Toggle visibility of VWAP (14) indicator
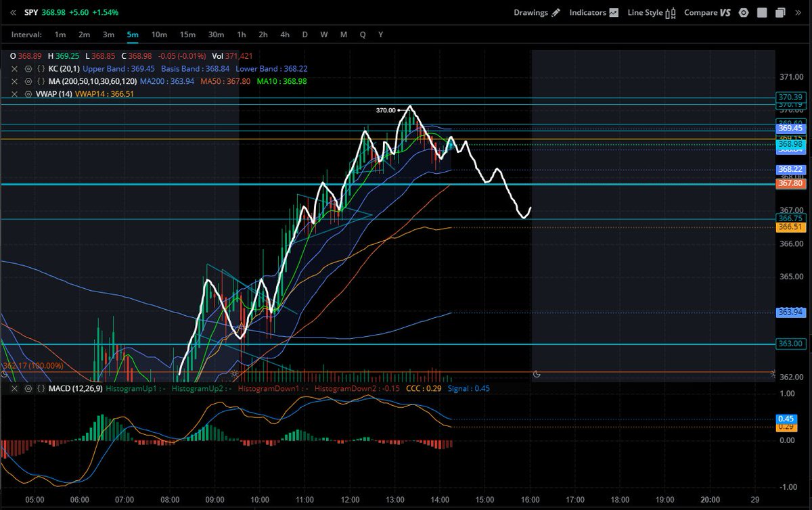This screenshot has width=812, height=510. [28, 94]
